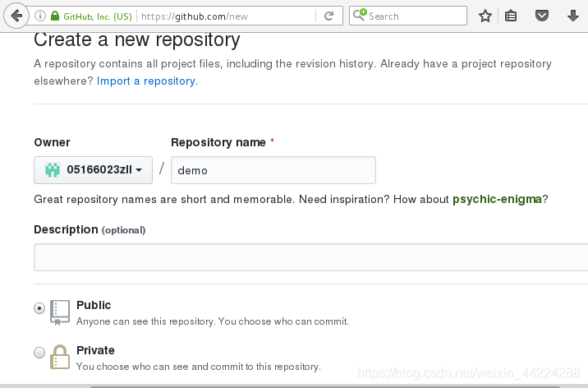Open downloads arrow icon
Screen dimensions: 588x388
tap(572, 16)
